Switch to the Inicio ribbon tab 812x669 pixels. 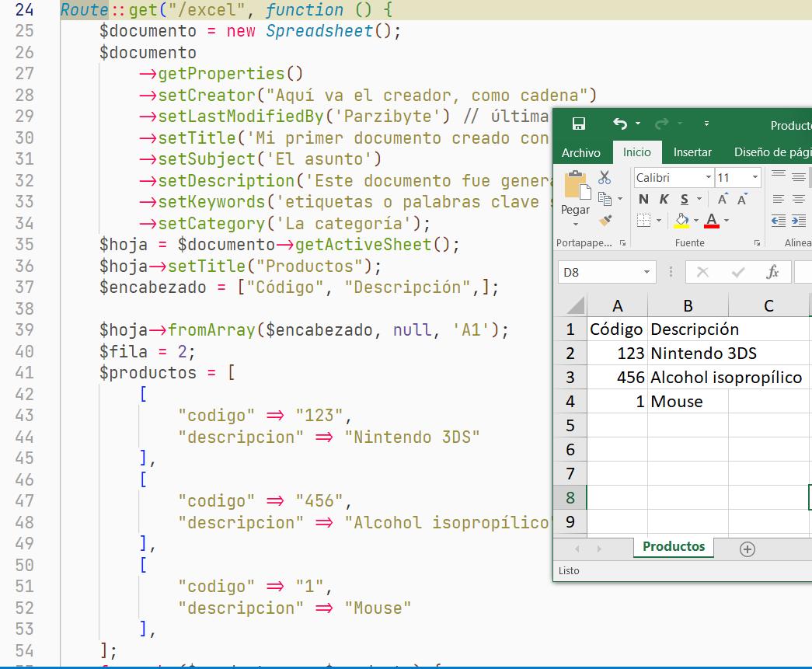point(637,152)
